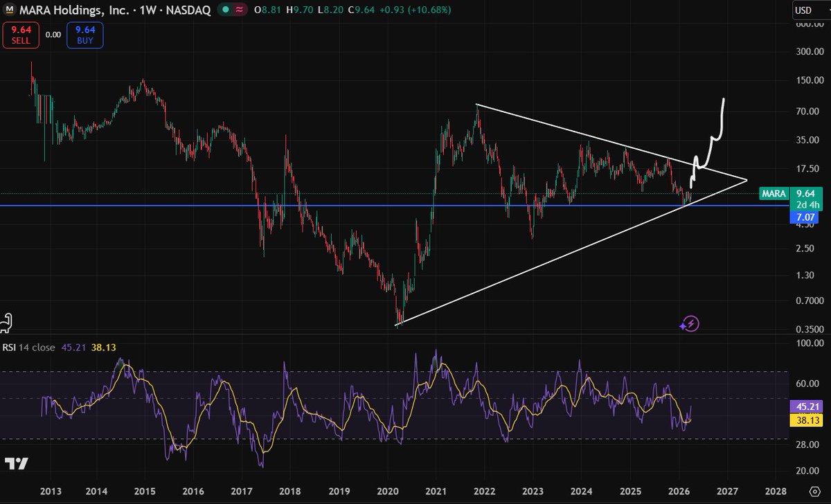This screenshot has width=831, height=504.
Task: Click the red 9.64 SELL button
Action: click(21, 35)
